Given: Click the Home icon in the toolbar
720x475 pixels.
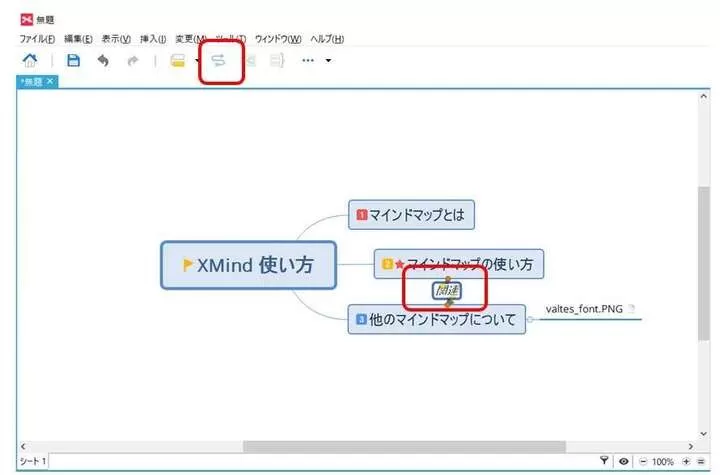Looking at the screenshot, I should point(30,61).
